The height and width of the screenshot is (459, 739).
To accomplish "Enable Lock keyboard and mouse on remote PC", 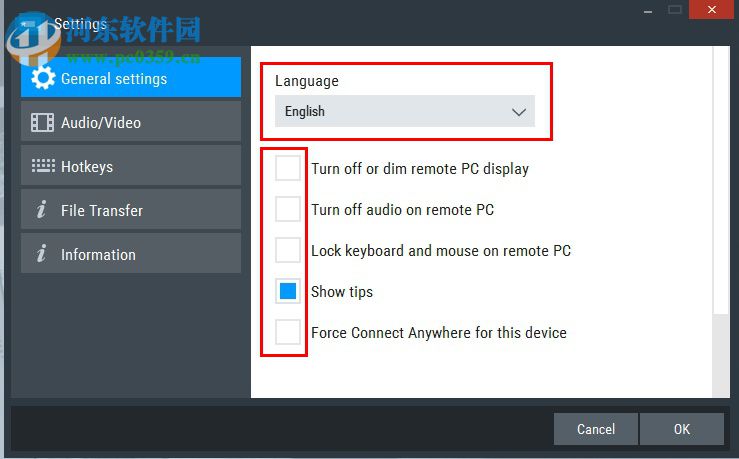I will click(x=288, y=250).
